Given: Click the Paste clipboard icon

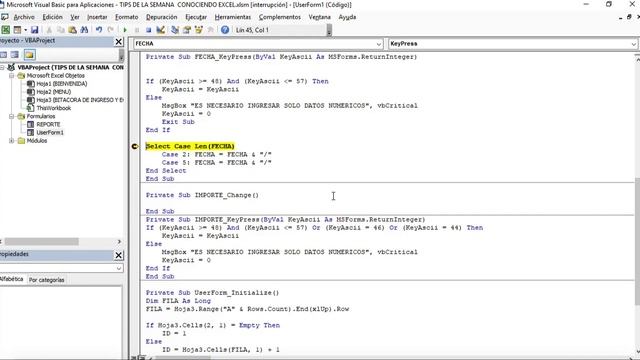Looking at the screenshot, I should [x=72, y=30].
